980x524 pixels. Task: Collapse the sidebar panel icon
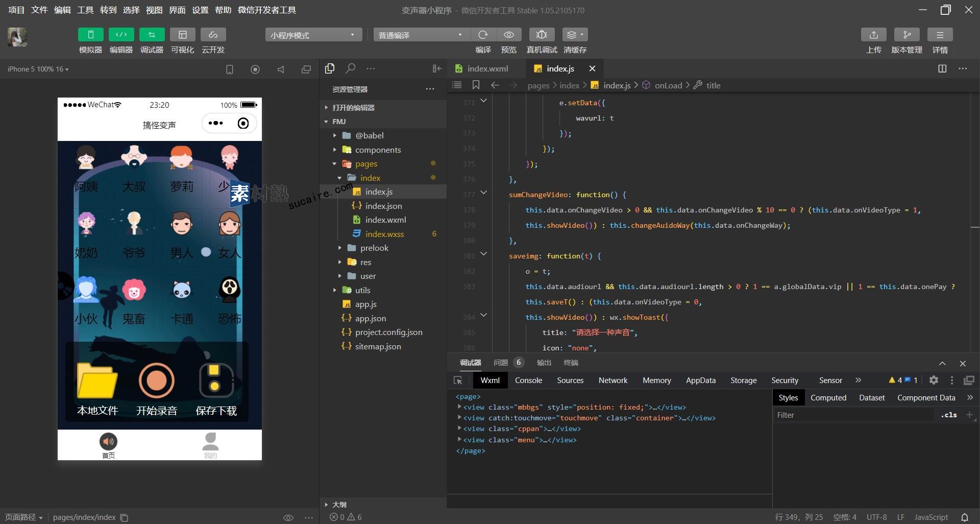click(437, 68)
